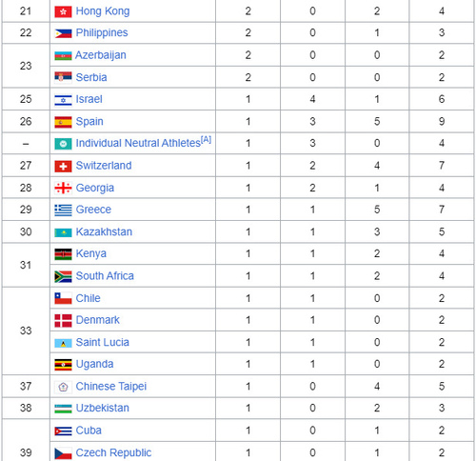Click the Georgia flag icon
The width and height of the screenshot is (476, 461).
click(63, 188)
